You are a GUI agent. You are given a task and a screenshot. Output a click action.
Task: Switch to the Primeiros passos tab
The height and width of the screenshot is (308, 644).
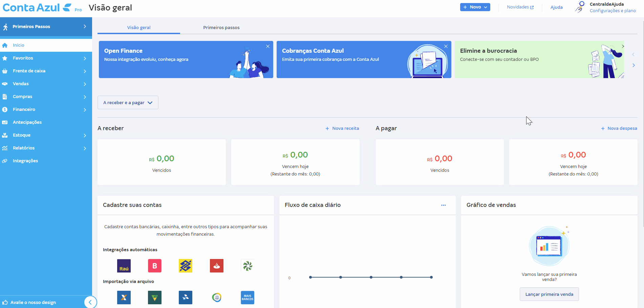pos(221,28)
